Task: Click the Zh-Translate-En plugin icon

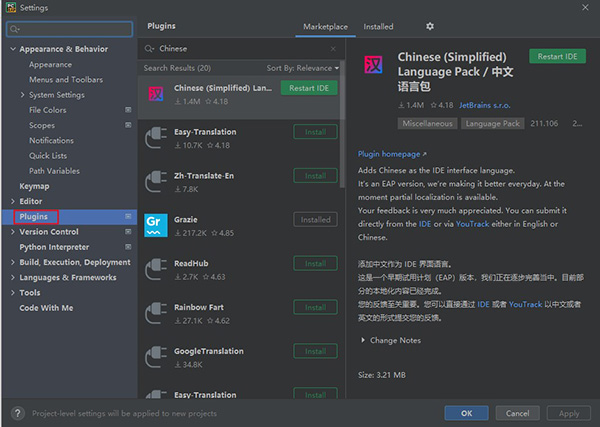Action: (156, 181)
